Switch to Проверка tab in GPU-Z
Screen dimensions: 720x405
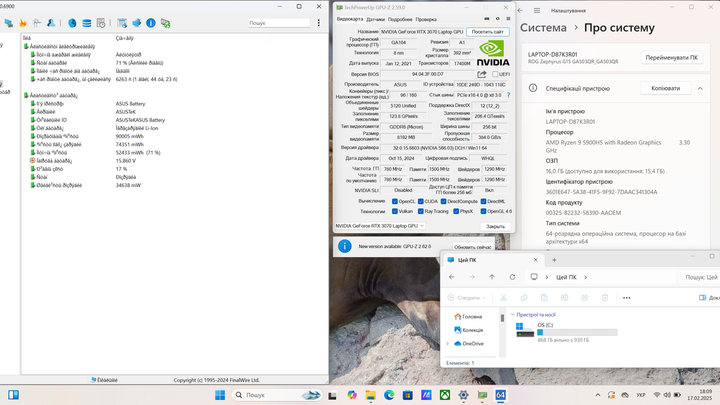426,19
